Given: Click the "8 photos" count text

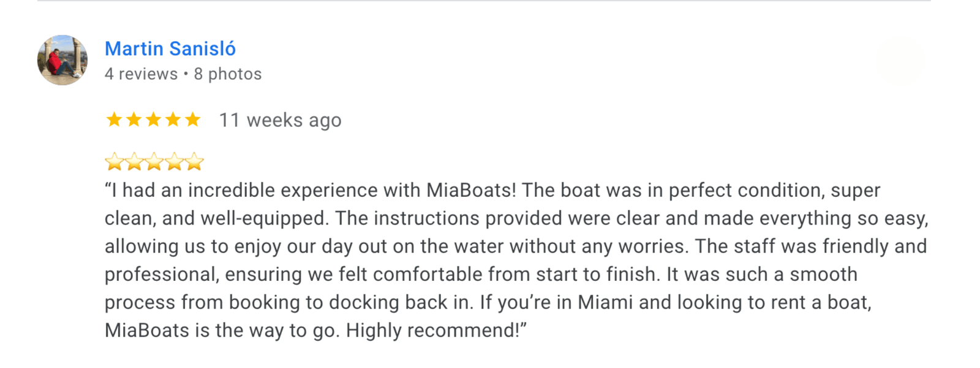Looking at the screenshot, I should [x=228, y=74].
